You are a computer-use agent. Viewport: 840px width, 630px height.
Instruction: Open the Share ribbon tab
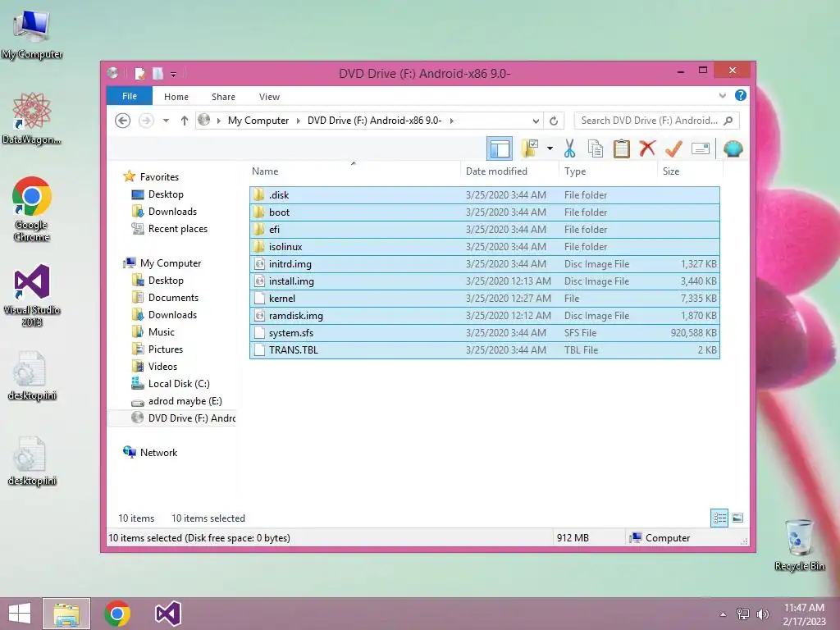[223, 97]
